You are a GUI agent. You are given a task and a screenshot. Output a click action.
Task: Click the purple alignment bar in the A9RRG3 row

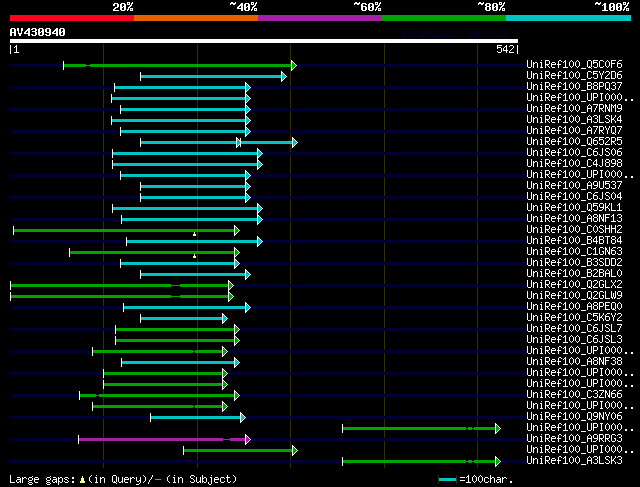(x=162, y=440)
